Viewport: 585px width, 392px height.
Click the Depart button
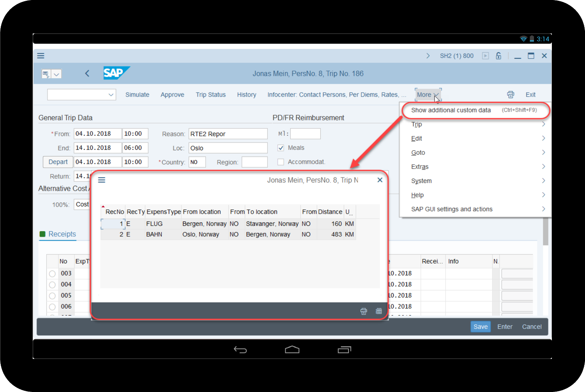click(58, 162)
